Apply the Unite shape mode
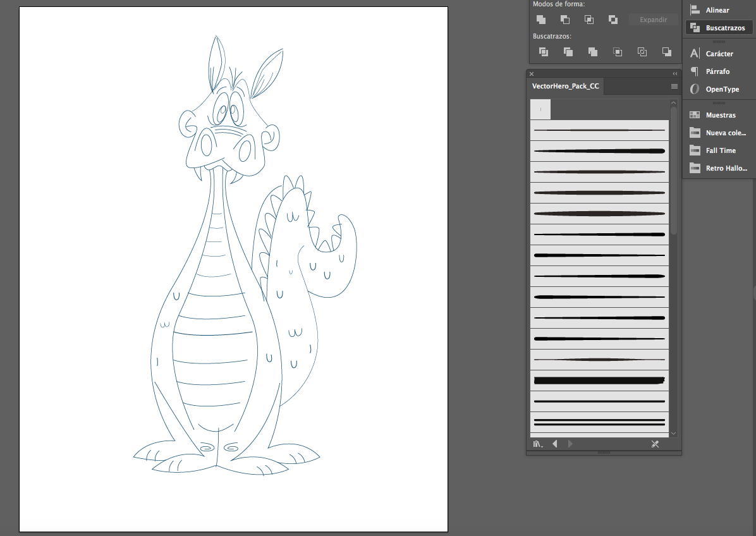Image resolution: width=756 pixels, height=536 pixels. 541,20
